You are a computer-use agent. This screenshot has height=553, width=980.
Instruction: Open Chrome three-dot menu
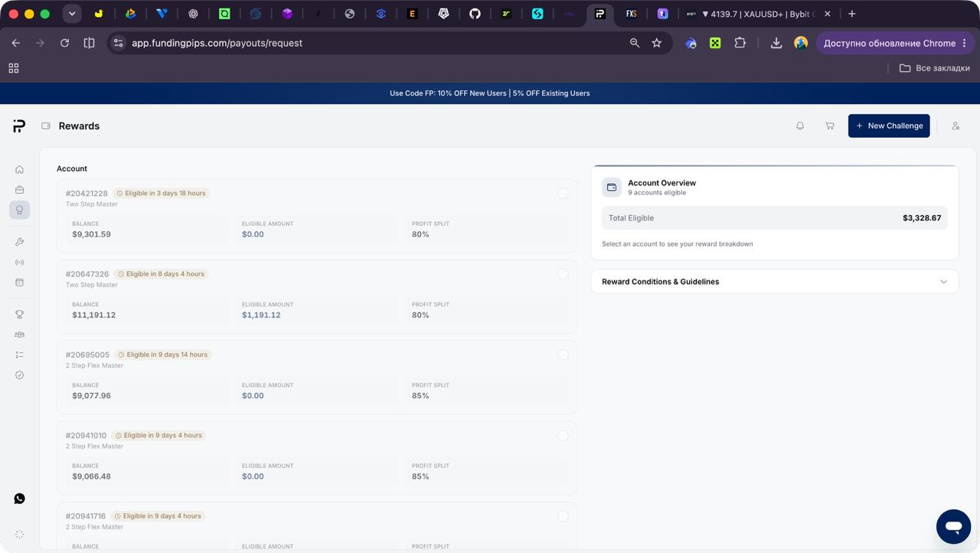coord(965,43)
